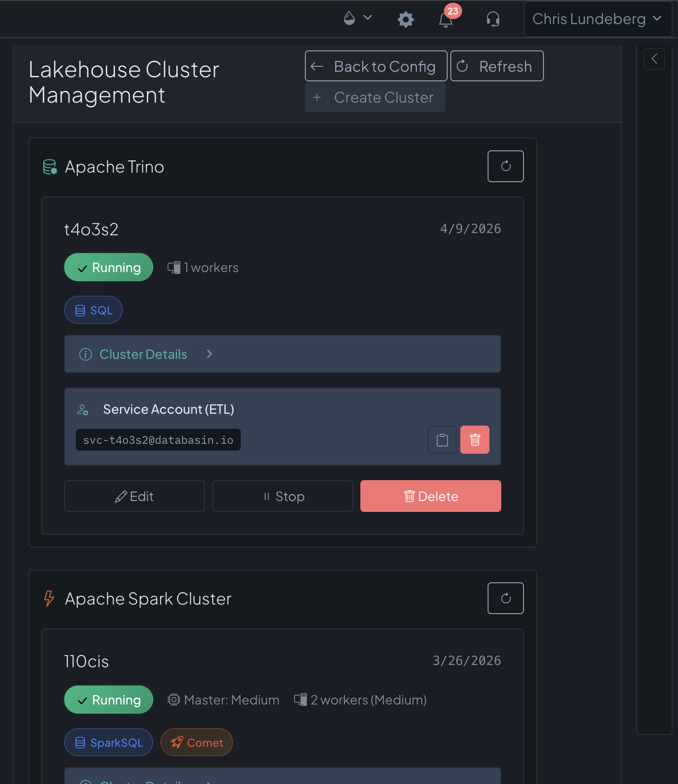
Task: Click the Apache Spark lightning bolt icon
Action: (49, 598)
